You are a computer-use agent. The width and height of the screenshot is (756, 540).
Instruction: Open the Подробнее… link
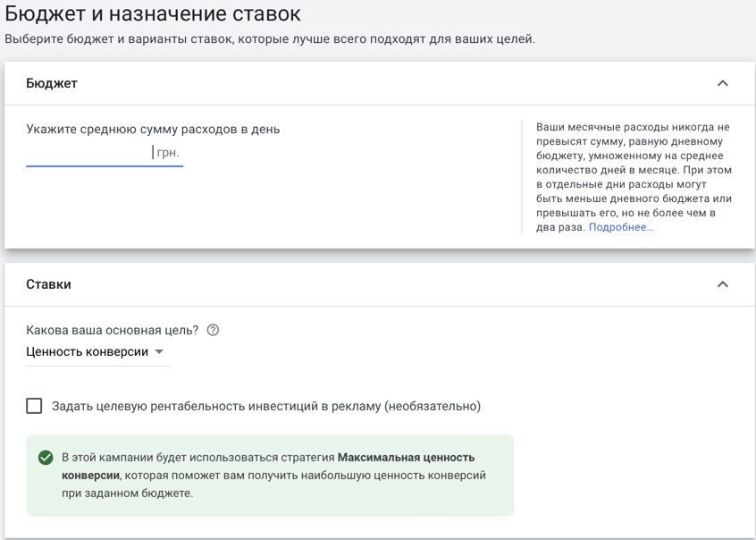621,227
